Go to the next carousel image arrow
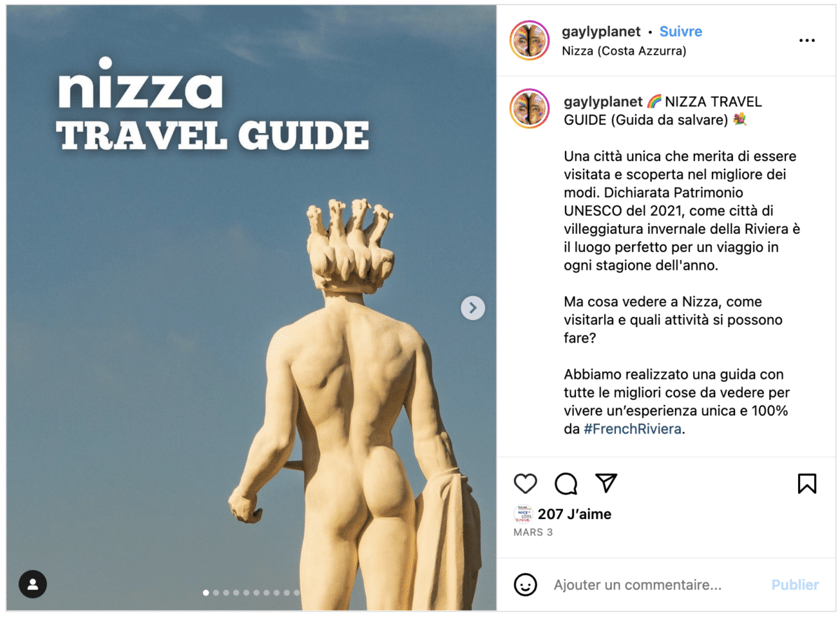Viewport: 840px width, 617px height. 472,307
